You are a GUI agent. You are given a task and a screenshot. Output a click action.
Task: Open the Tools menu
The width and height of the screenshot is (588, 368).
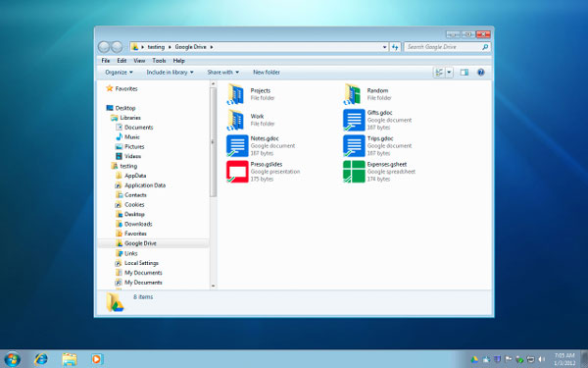[x=159, y=61]
